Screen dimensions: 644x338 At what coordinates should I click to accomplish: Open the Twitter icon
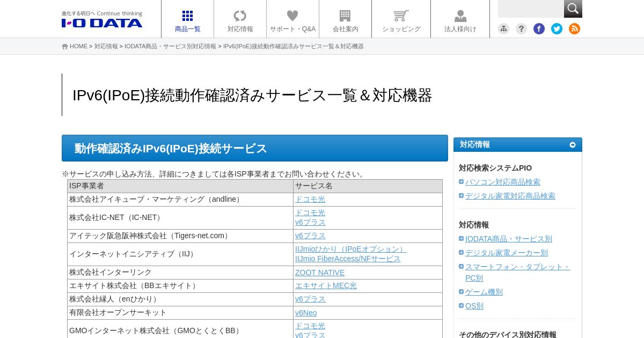[x=557, y=29]
